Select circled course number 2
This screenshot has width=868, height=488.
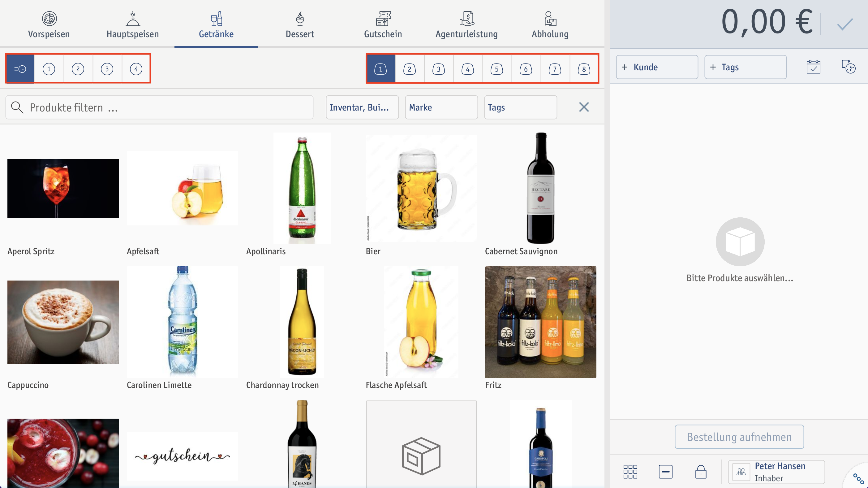(x=78, y=69)
